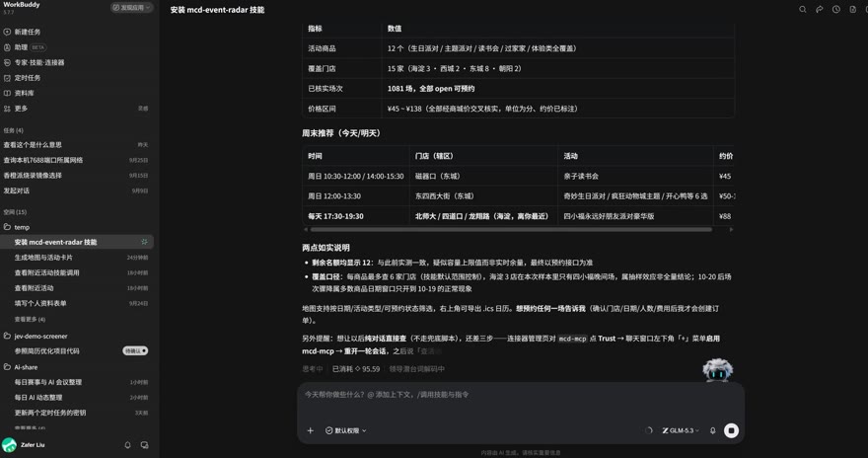Stop generation with the stop button
Viewport: 868px width, 458px height.
tap(731, 430)
